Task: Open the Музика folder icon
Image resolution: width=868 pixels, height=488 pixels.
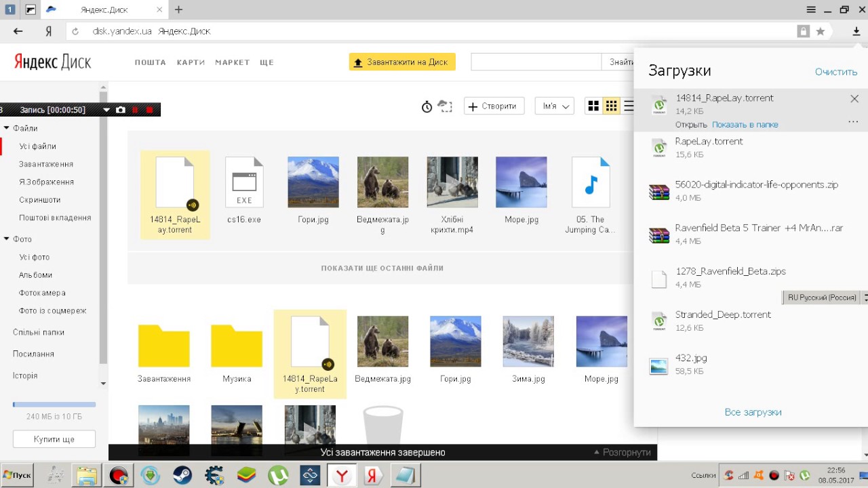Action: point(237,346)
